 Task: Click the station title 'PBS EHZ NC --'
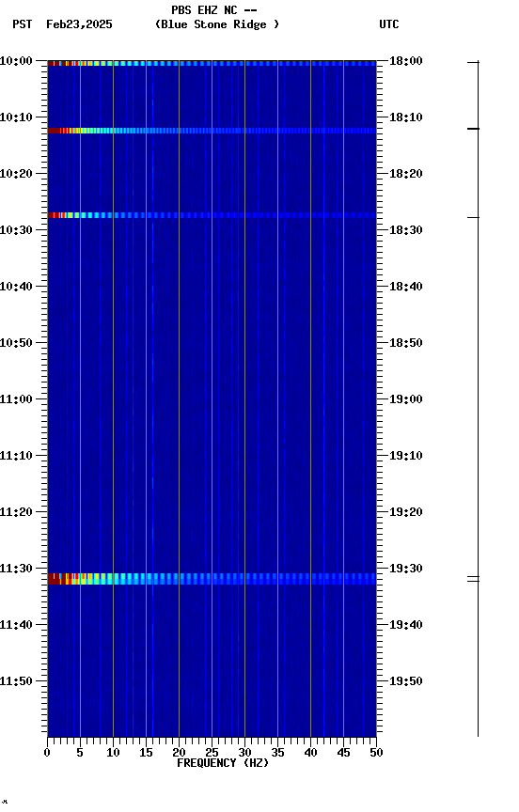pyautogui.click(x=214, y=9)
